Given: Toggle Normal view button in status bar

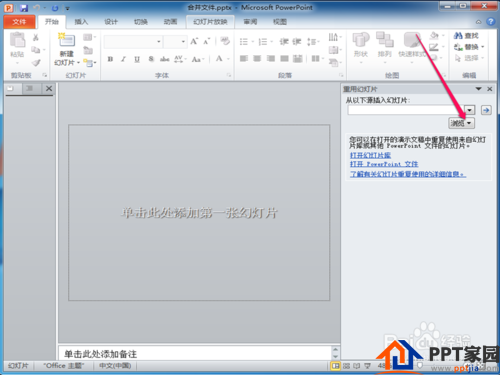Looking at the screenshot, I should coord(335,366).
